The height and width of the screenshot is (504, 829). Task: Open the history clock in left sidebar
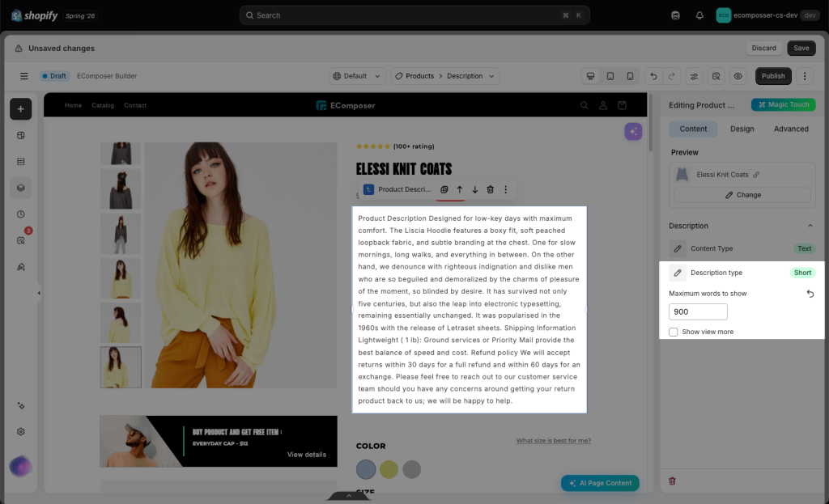(x=20, y=214)
